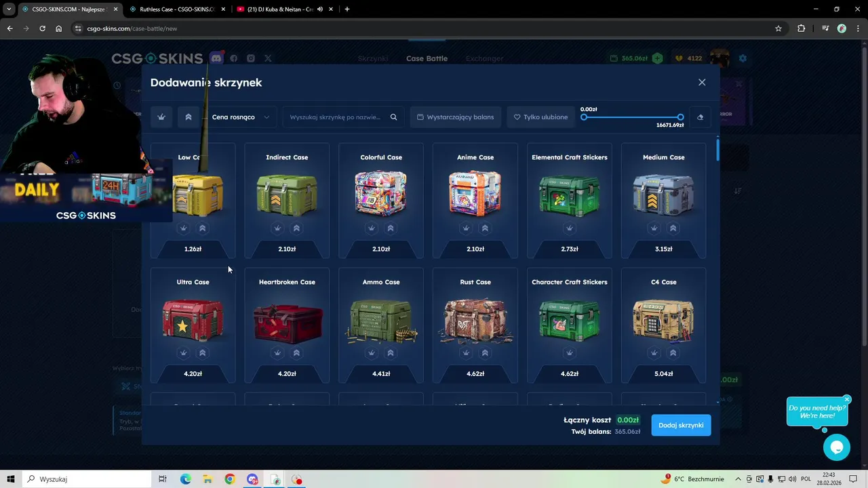Show hidden system tray icons chevron
Viewport: 868px width, 488px height.
click(x=739, y=479)
